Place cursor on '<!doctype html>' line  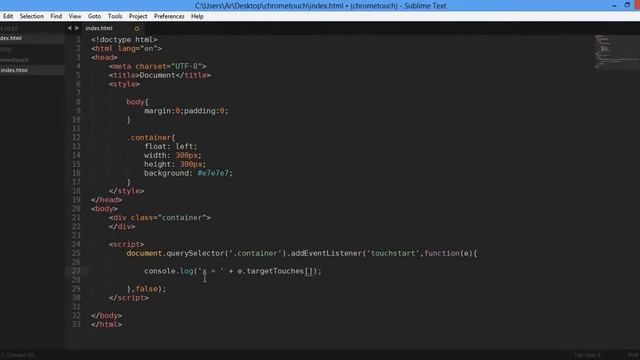[124, 40]
